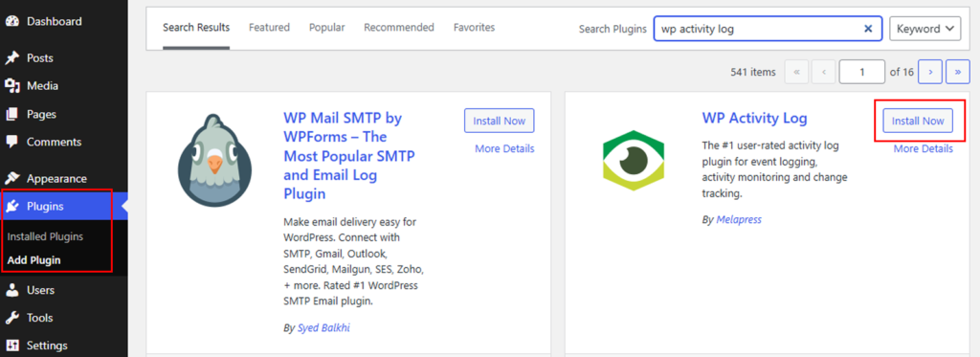
Task: Install the WP Activity Log plugin
Action: pos(918,121)
